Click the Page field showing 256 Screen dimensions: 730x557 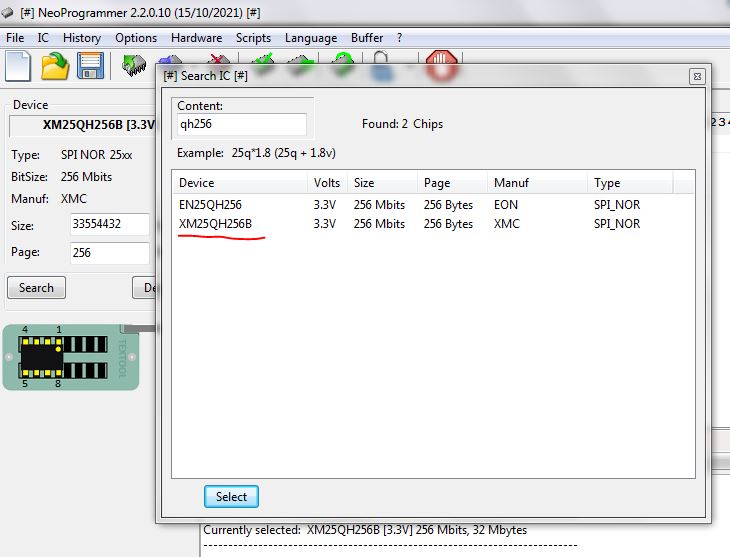click(x=110, y=253)
